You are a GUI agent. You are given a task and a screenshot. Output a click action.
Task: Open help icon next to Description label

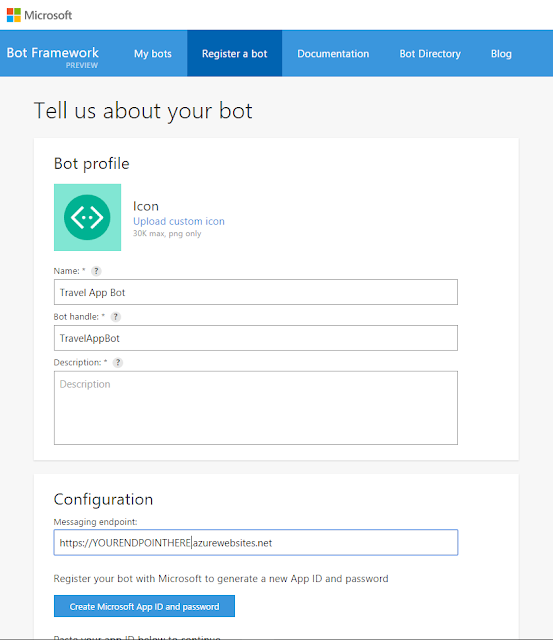click(x=118, y=362)
